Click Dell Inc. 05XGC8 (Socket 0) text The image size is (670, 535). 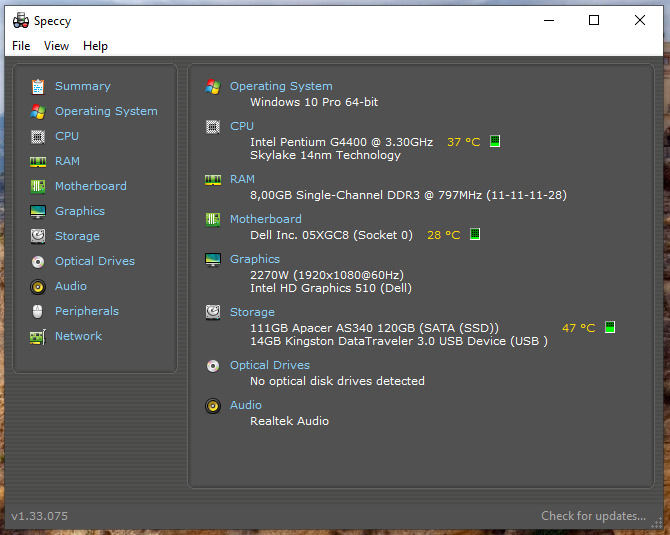tap(331, 235)
